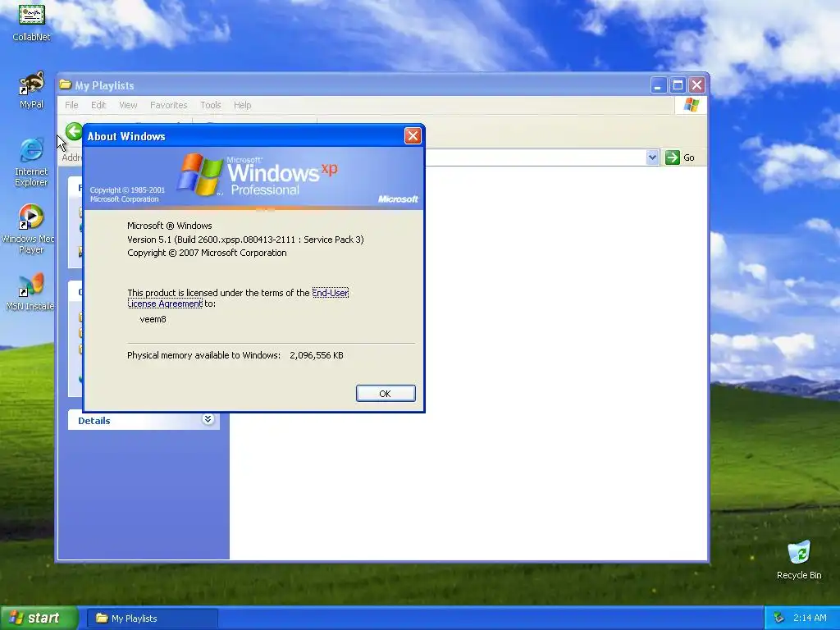Select the Recycle Bin icon
Screen dimensions: 840x630
(799, 559)
